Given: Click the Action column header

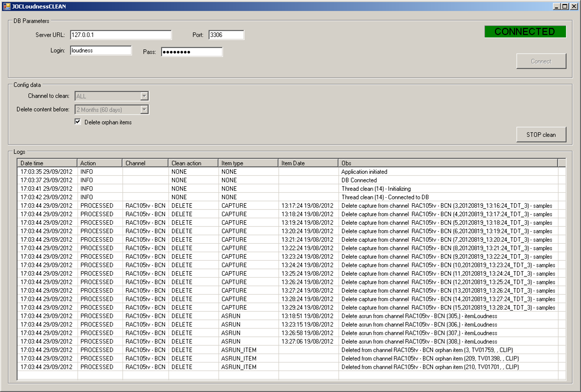Looking at the screenshot, I should click(x=99, y=163).
